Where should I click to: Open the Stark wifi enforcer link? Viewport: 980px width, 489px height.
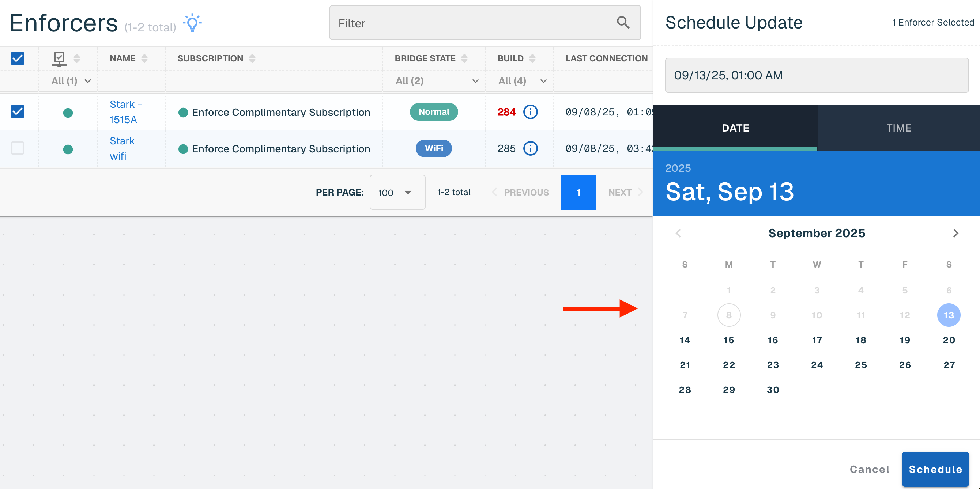coord(122,149)
